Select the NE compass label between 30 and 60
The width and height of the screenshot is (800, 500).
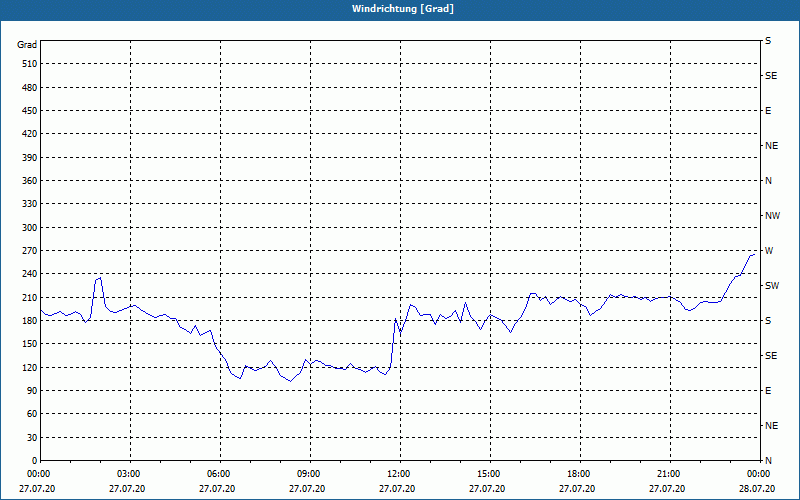click(x=771, y=426)
